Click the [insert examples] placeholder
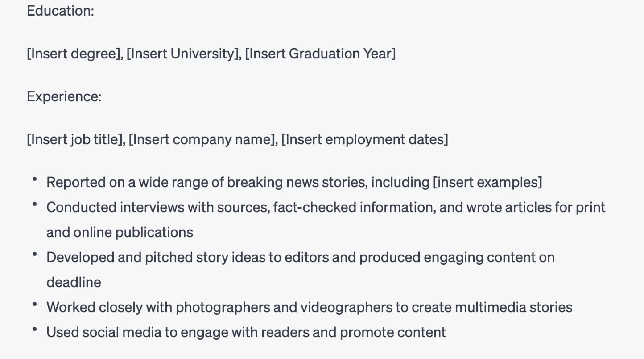This screenshot has width=644, height=359. [487, 182]
